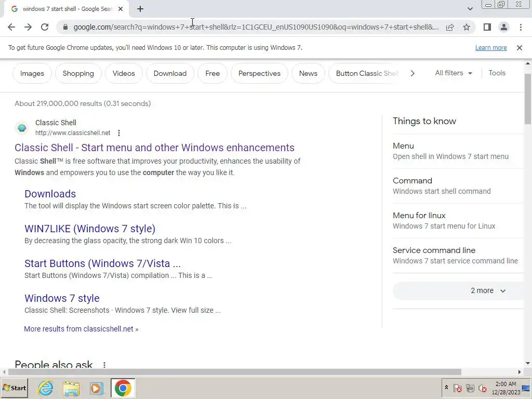Filter results by Videos
The height and width of the screenshot is (399, 532).
(124, 73)
